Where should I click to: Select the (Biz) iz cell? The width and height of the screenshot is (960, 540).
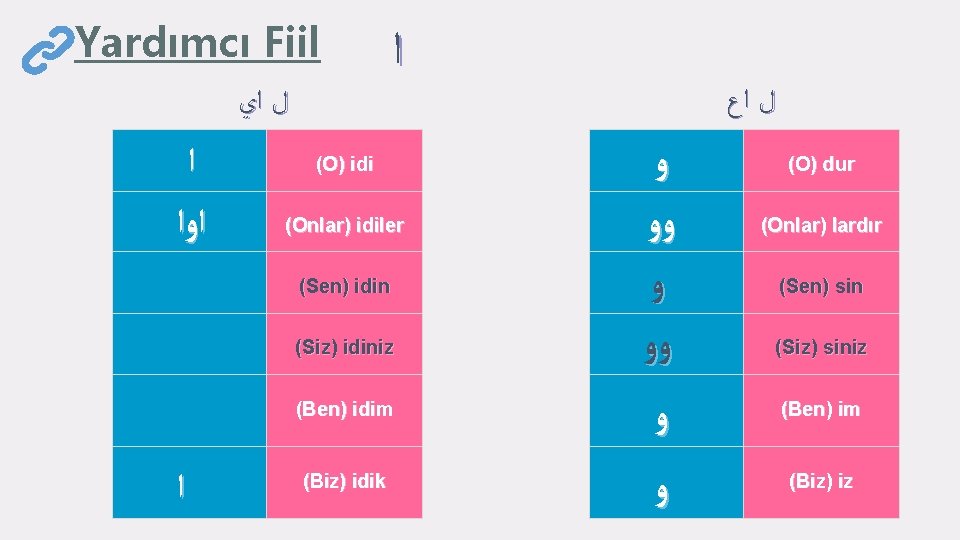click(x=821, y=482)
